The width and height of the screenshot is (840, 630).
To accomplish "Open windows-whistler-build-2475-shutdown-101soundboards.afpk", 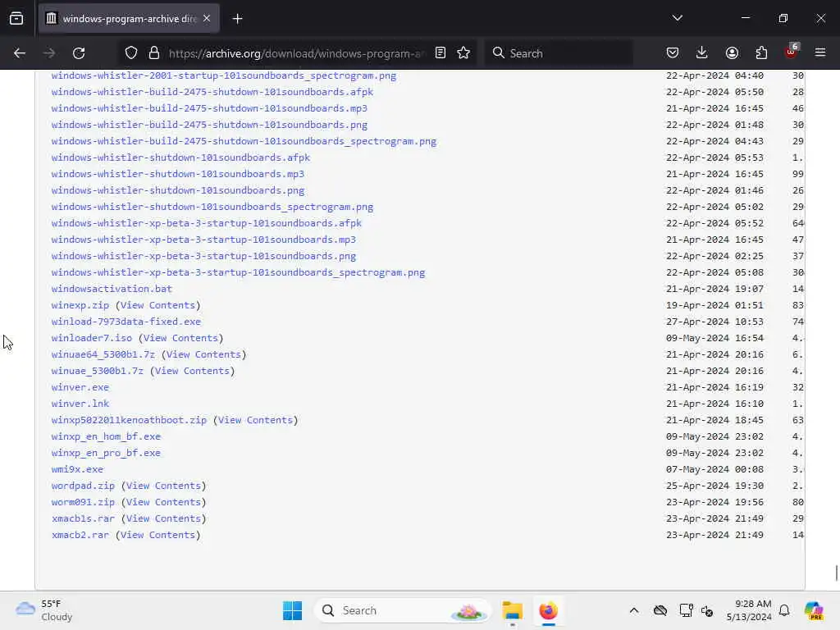I will [212, 92].
